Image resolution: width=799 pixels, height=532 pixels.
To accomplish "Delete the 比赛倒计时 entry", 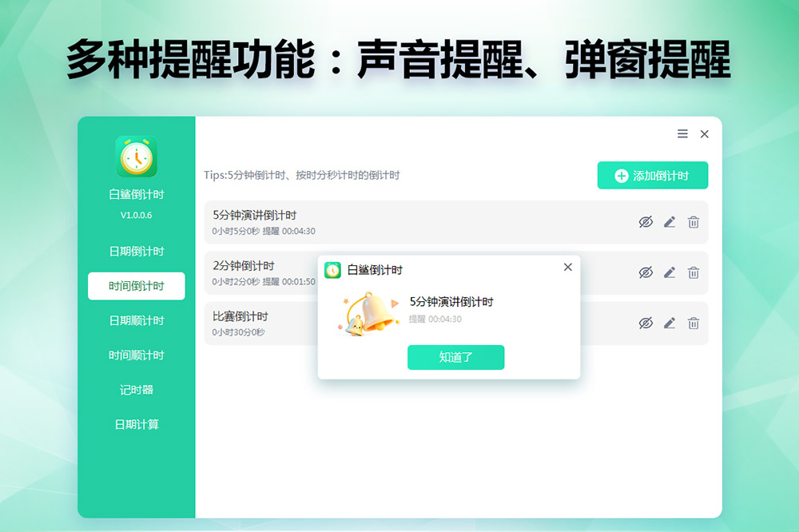I will pyautogui.click(x=694, y=323).
